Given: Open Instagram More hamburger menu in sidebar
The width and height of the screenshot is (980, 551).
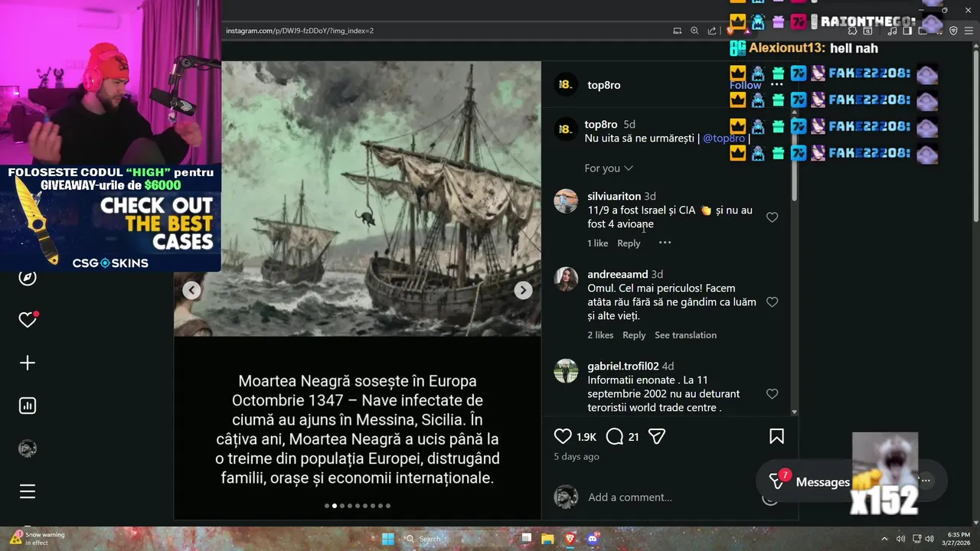Looking at the screenshot, I should pyautogui.click(x=28, y=491).
